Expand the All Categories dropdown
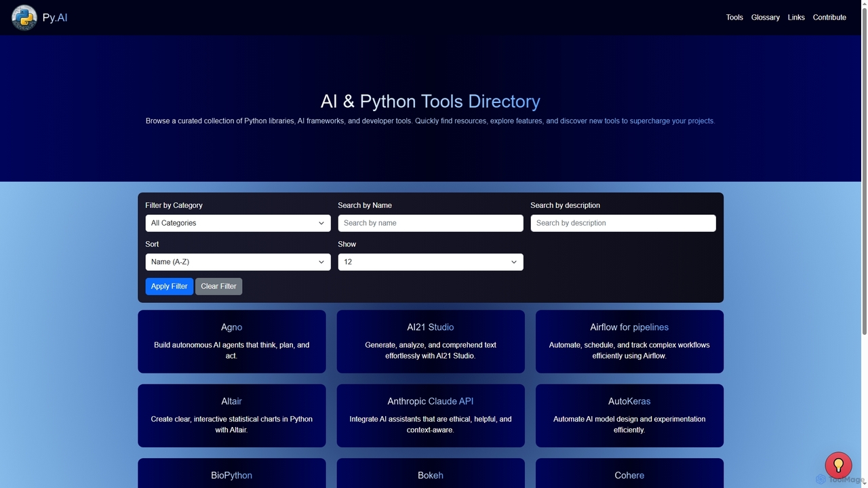Image resolution: width=868 pixels, height=488 pixels. (238, 223)
